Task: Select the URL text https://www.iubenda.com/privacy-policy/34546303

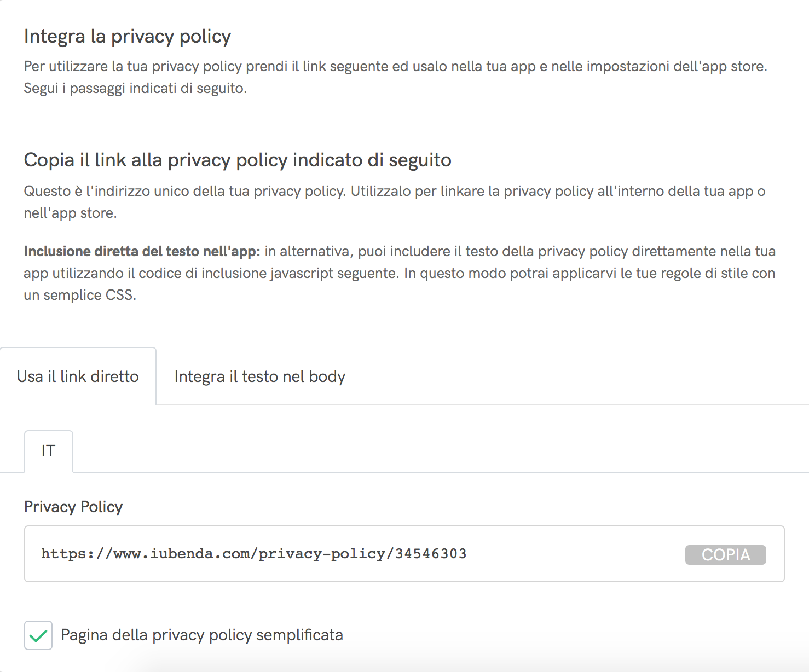Action: pos(253,554)
